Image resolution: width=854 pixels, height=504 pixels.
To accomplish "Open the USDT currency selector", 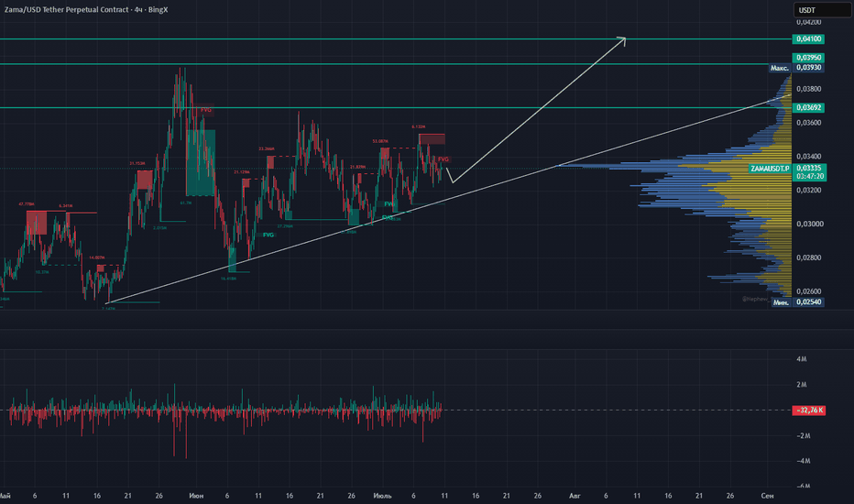I will [821, 10].
